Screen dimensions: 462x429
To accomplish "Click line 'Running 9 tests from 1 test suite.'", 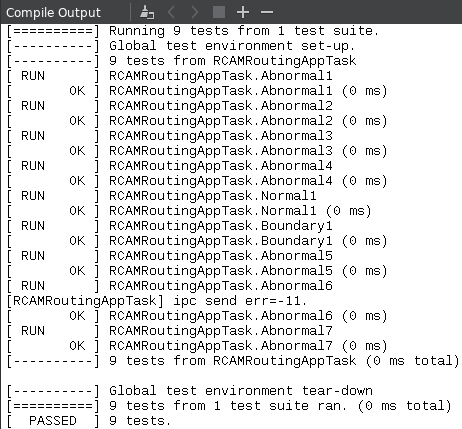I will point(193,31).
